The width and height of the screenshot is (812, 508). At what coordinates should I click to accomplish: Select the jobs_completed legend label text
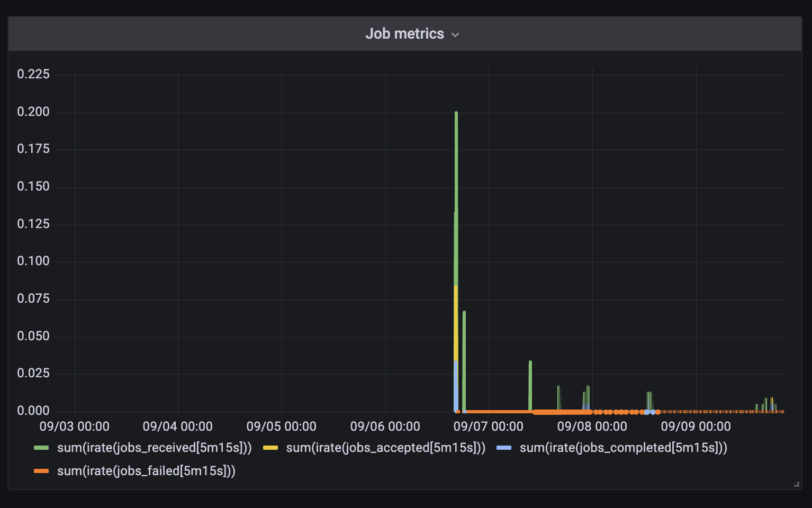624,447
